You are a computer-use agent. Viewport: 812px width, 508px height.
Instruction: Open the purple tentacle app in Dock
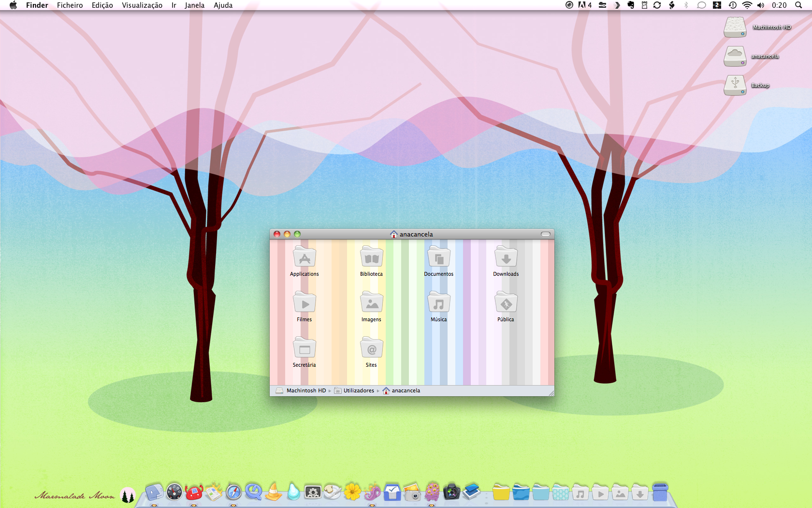point(372,492)
